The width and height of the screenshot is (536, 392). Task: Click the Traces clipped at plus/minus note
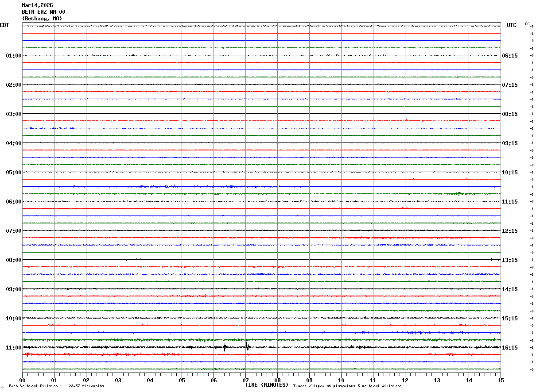pyautogui.click(x=347, y=386)
